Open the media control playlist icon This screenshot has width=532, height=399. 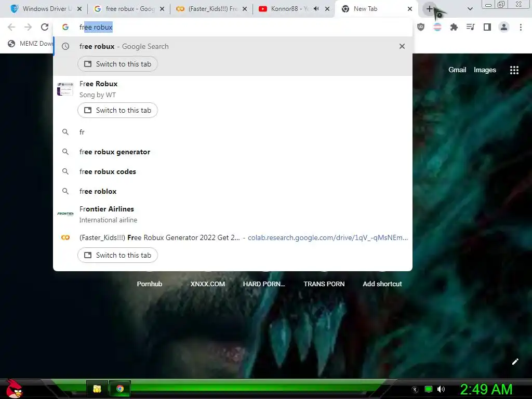click(x=471, y=27)
